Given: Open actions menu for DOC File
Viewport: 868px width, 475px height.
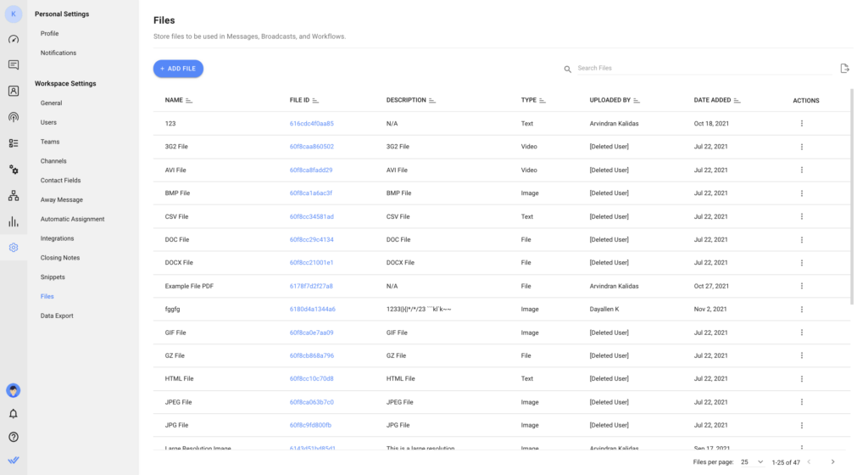Looking at the screenshot, I should tap(801, 240).
